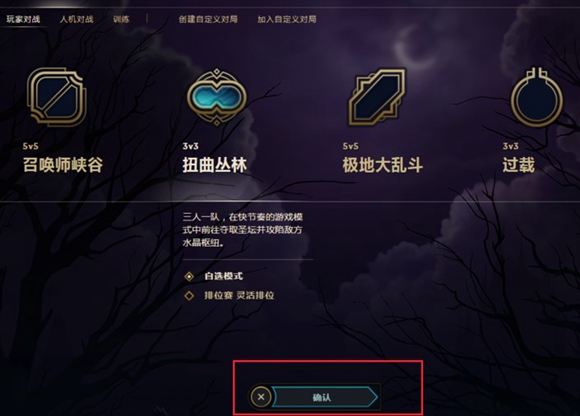This screenshot has width=580, height=416.
Task: Open 加入自定义对局 tab
Action: 287,19
